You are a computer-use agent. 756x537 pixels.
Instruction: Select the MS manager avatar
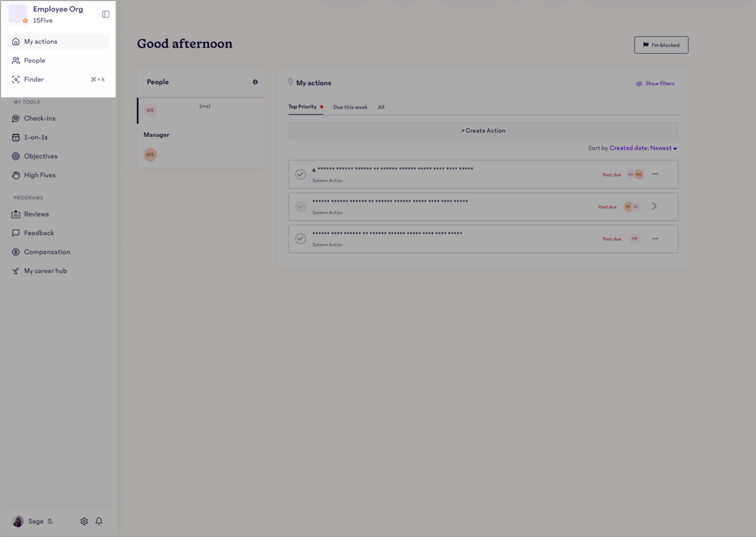tap(150, 155)
